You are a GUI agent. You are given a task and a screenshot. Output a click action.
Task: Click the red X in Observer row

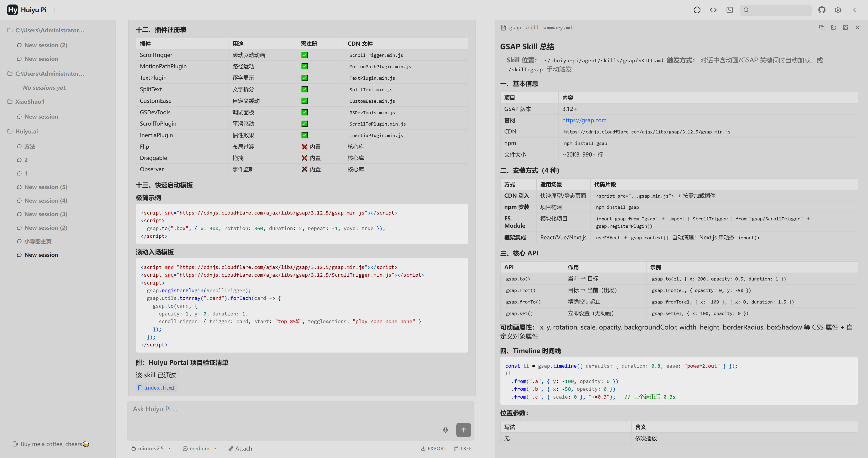coord(304,169)
